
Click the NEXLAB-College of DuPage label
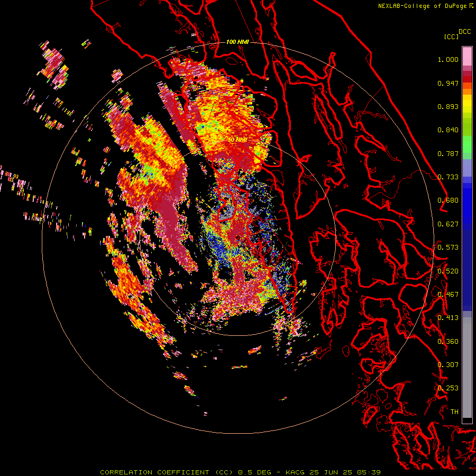[x=422, y=6]
